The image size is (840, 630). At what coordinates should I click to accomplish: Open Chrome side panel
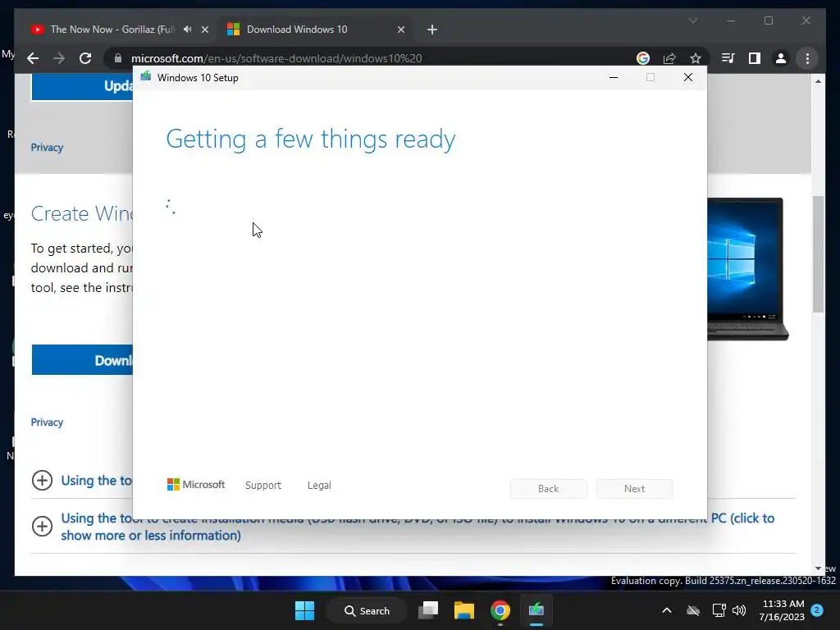click(x=755, y=58)
